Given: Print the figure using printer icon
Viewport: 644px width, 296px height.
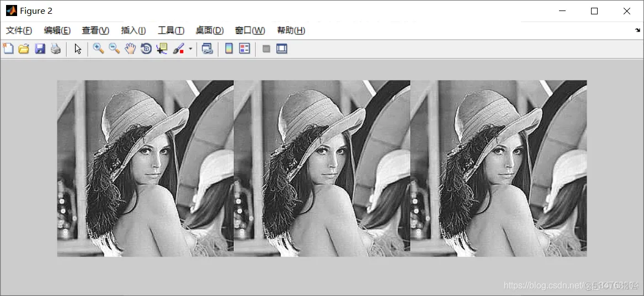Looking at the screenshot, I should tap(55, 49).
